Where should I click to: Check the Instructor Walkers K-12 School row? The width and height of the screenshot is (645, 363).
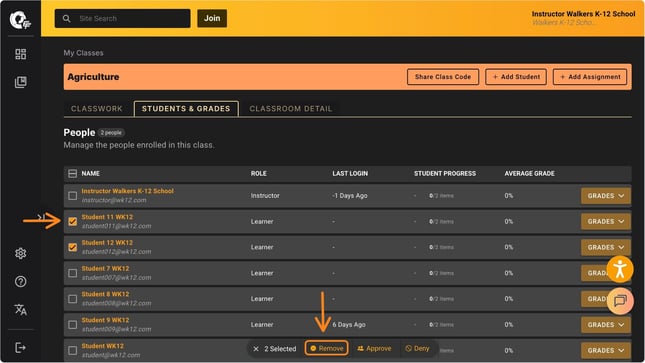(x=72, y=196)
